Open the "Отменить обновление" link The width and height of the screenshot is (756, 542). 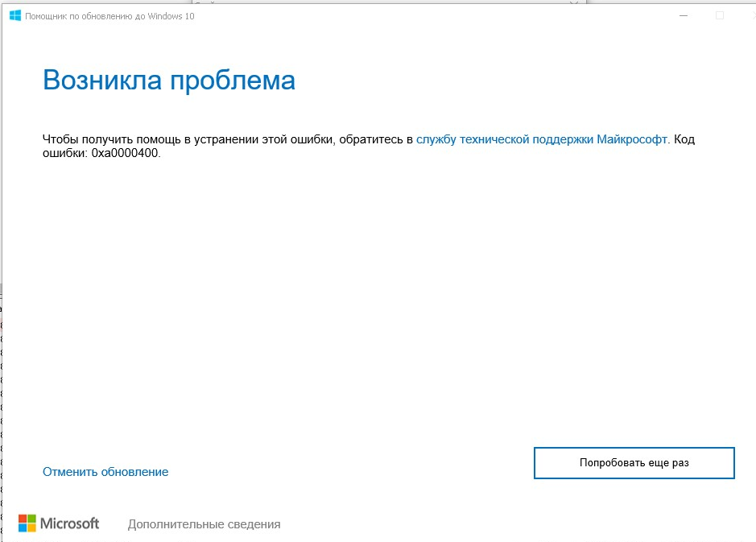[x=105, y=472]
